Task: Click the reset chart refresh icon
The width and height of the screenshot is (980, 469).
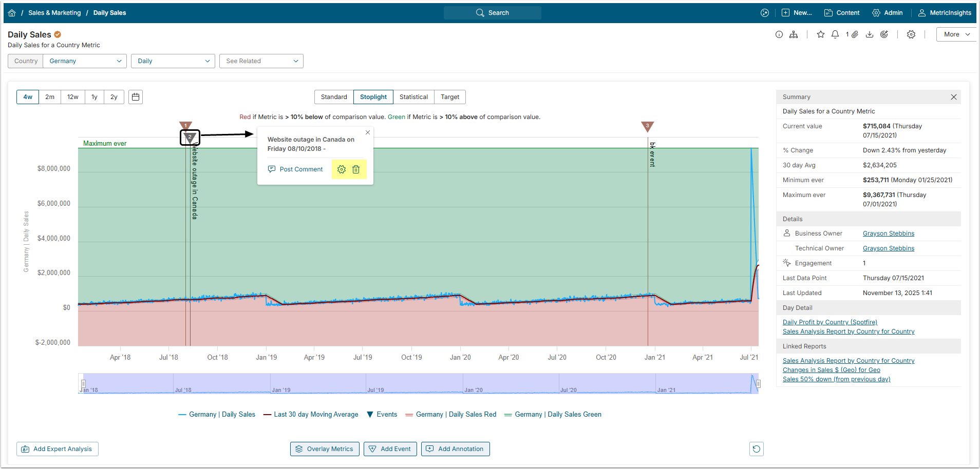Action: click(756, 449)
